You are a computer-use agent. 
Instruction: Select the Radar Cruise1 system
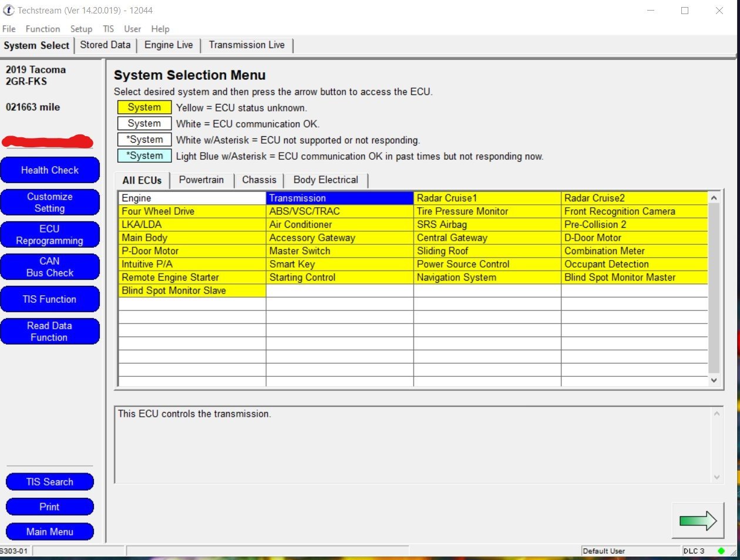(487, 198)
